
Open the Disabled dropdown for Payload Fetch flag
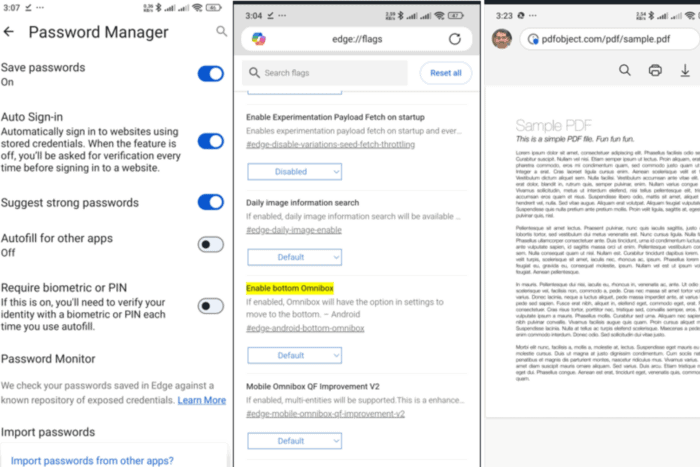pos(295,172)
